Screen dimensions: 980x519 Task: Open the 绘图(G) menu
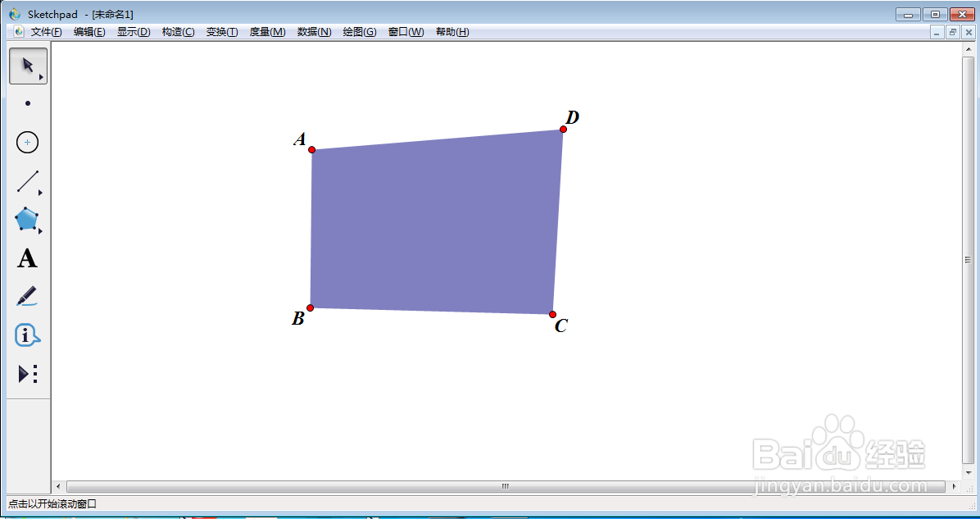click(360, 32)
